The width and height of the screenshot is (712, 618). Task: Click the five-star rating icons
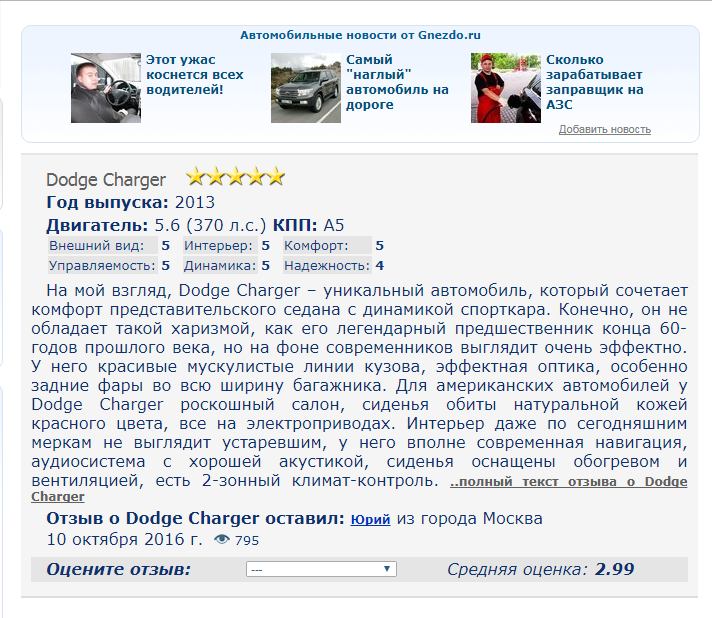coord(235,177)
